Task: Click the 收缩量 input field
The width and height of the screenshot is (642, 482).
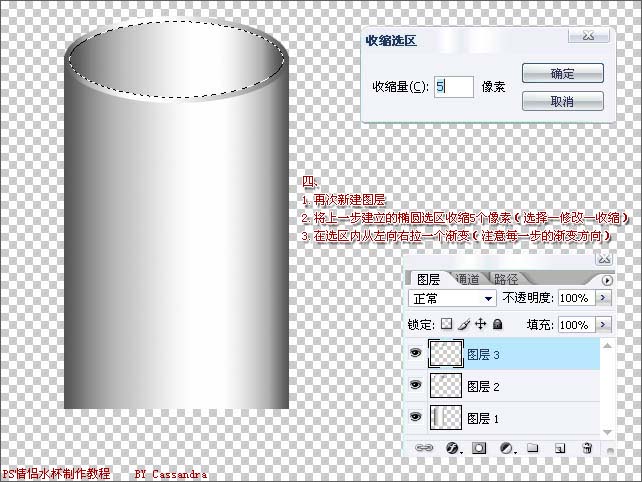Action: (454, 87)
